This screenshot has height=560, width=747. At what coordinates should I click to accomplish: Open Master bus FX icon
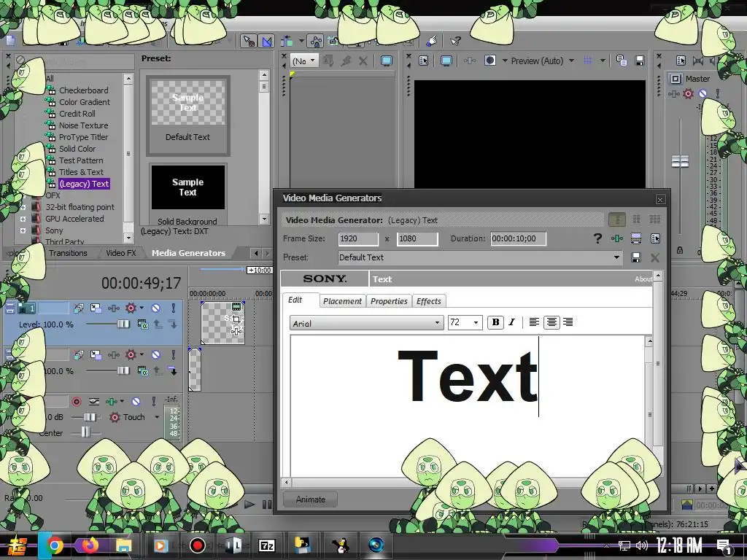673,94
